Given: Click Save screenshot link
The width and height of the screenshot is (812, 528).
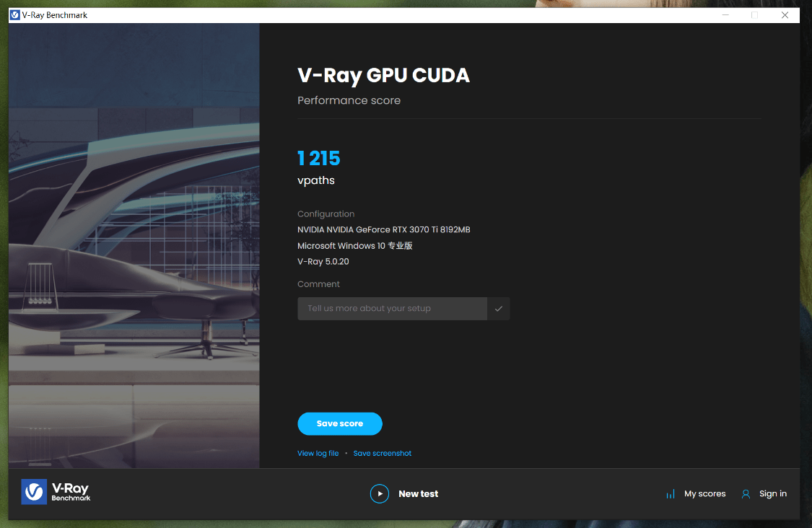Looking at the screenshot, I should pyautogui.click(x=382, y=454).
